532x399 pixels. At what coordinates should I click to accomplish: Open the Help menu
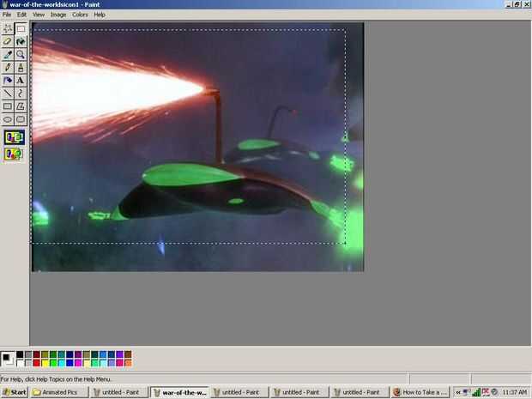pos(100,15)
